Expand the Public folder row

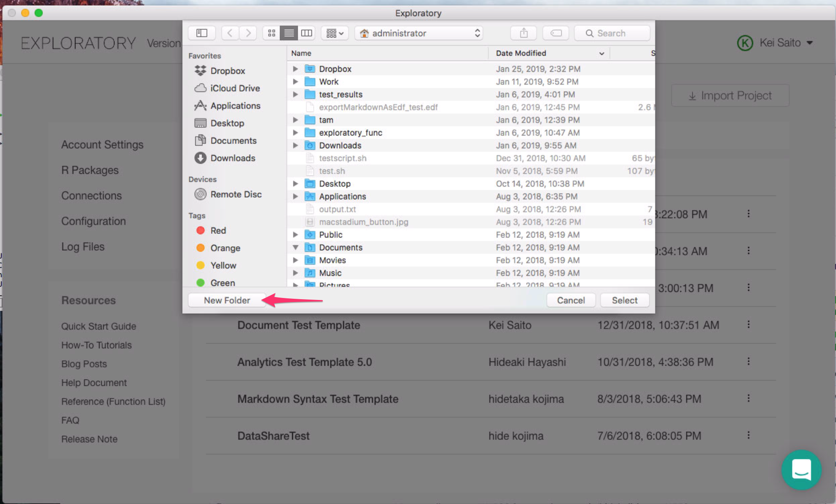coord(295,234)
